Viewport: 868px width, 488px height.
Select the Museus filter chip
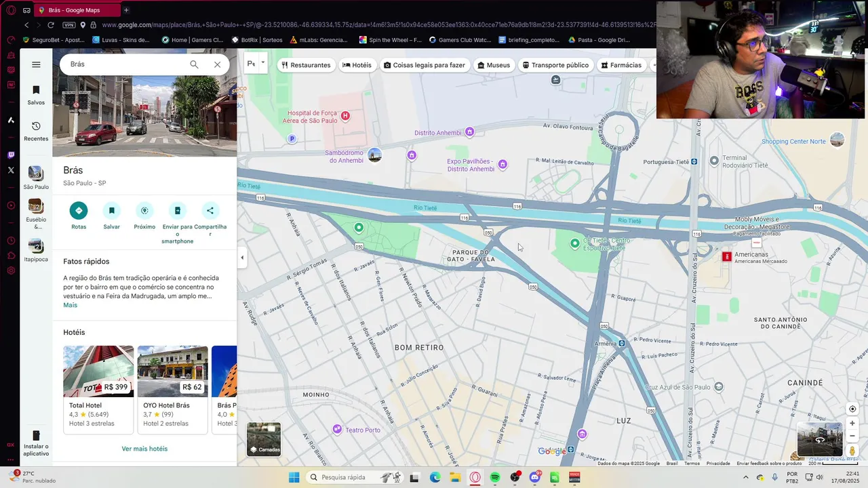click(x=494, y=65)
